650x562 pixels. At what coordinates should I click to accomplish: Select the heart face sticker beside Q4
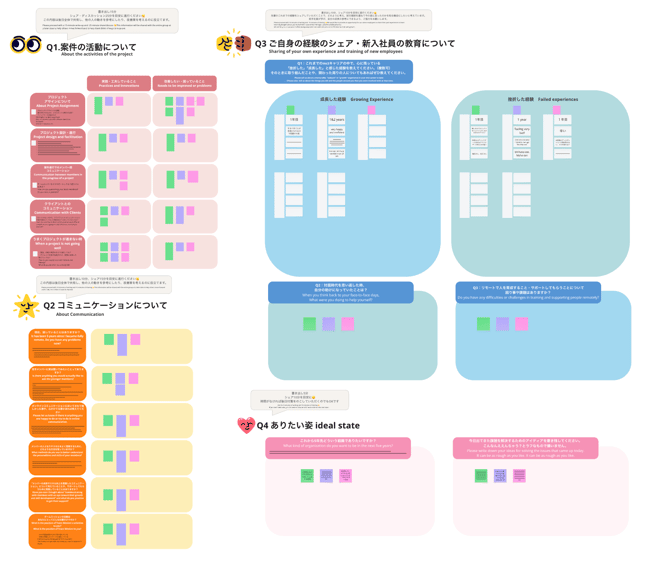pos(245,426)
